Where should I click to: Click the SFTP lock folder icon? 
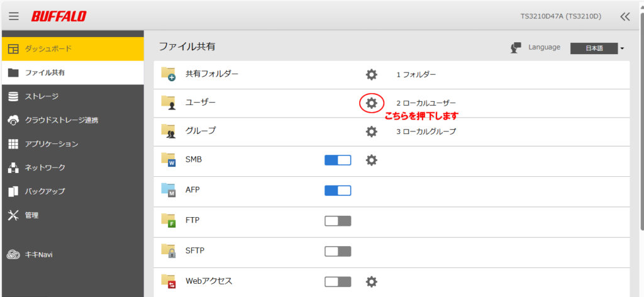coord(169,251)
